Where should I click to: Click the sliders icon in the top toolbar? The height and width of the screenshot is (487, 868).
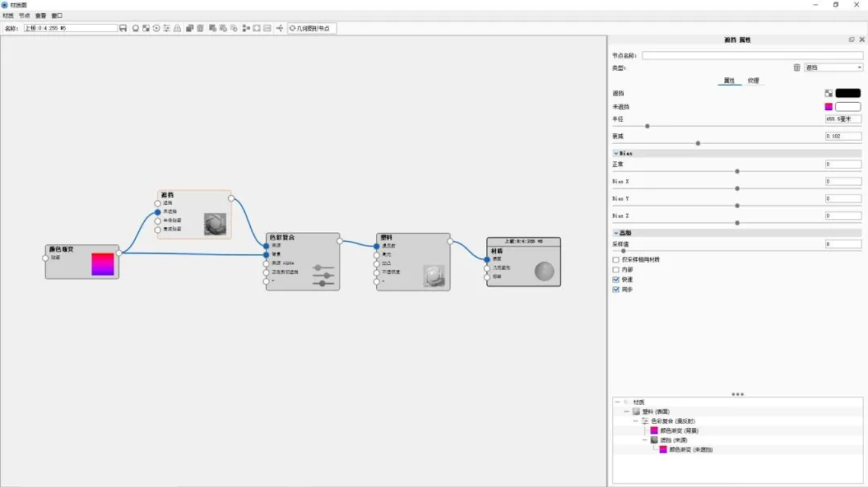167,28
